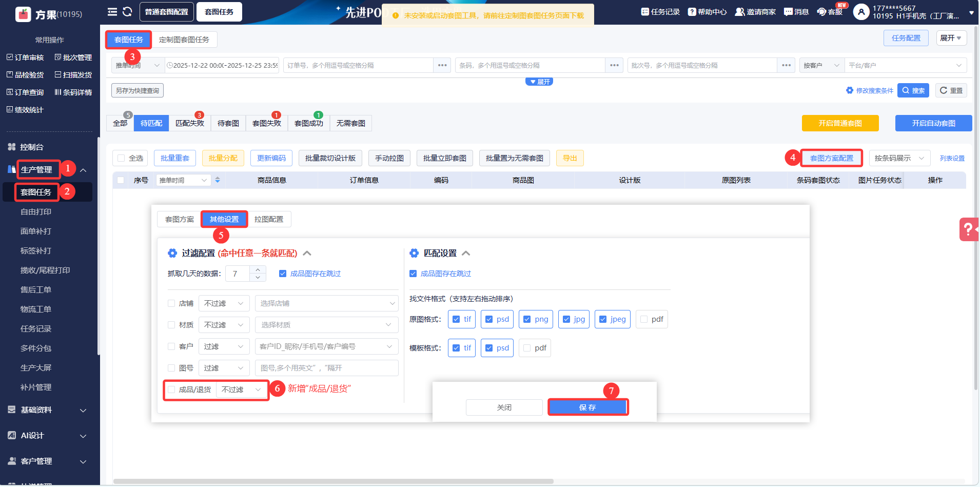This screenshot has height=487, width=980.
Task: Click the 订单号 search input field
Action: (359, 65)
